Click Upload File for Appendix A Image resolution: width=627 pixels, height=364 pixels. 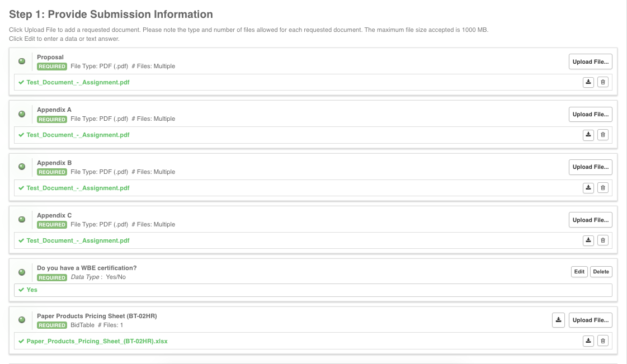click(590, 114)
